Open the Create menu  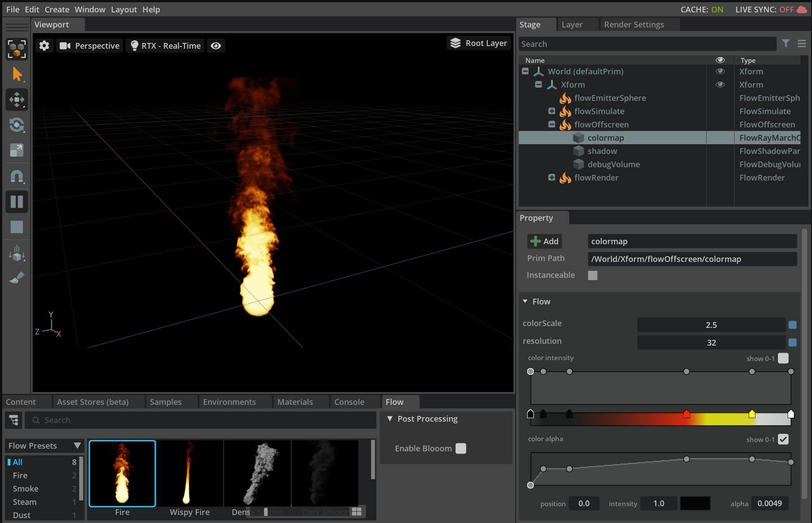coord(57,9)
